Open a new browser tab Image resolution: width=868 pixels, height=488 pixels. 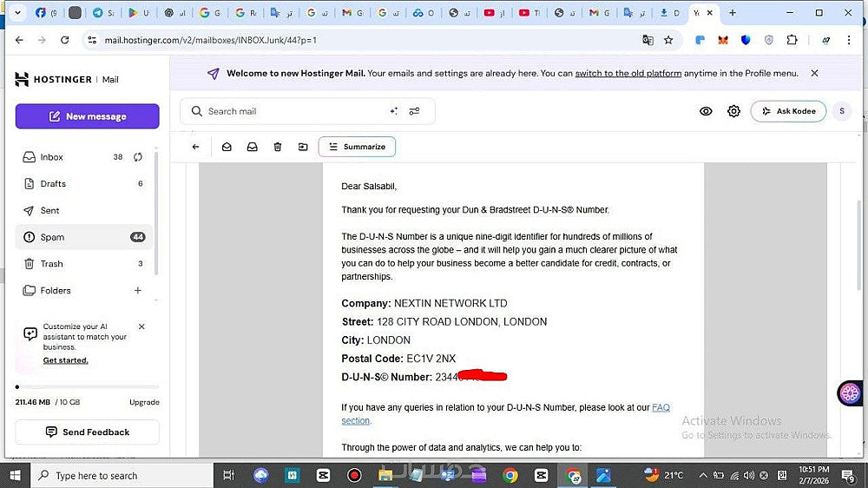pos(733,13)
